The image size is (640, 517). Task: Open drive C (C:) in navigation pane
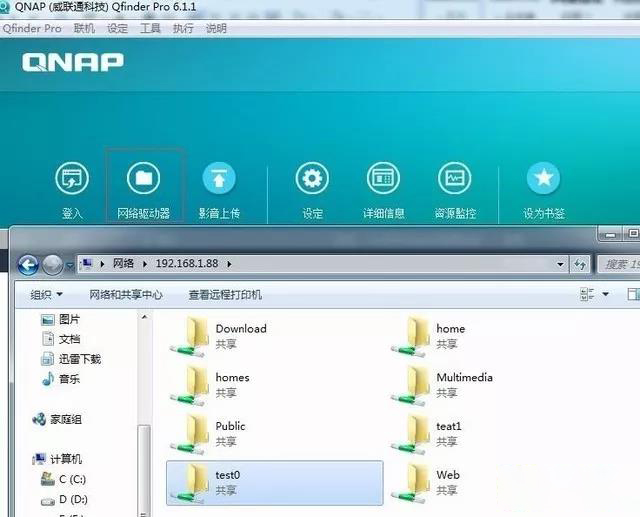[x=63, y=479]
